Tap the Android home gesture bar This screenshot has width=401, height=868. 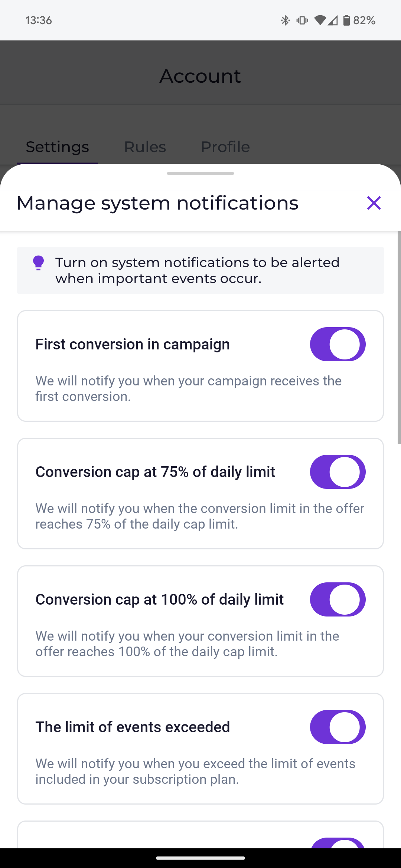tap(200, 858)
